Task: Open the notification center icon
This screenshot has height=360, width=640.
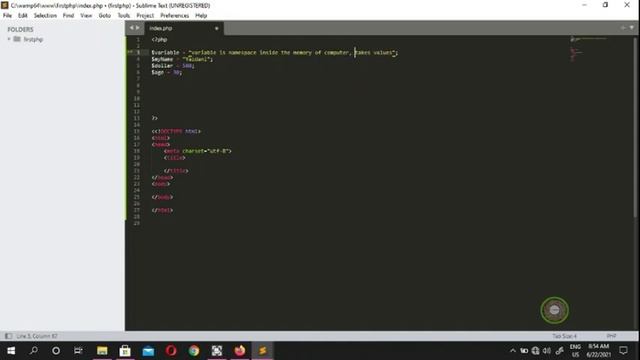Action: 623,351
